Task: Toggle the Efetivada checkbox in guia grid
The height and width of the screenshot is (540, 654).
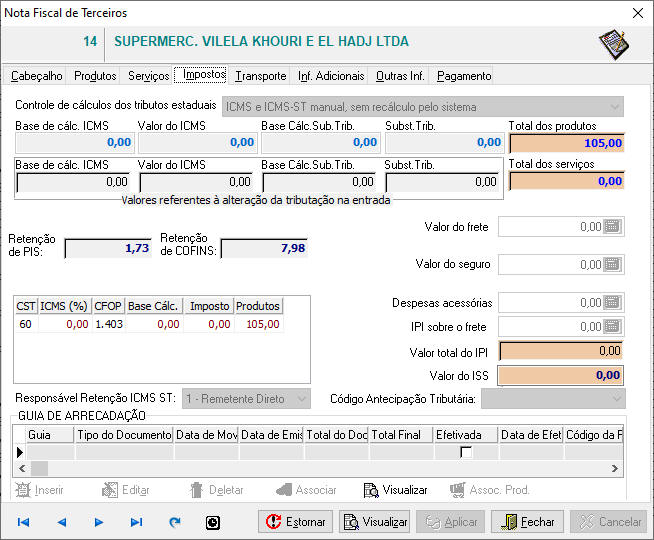Action: (x=466, y=452)
